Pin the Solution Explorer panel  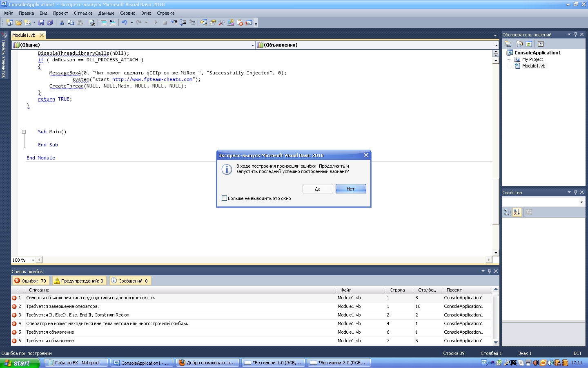tap(575, 34)
